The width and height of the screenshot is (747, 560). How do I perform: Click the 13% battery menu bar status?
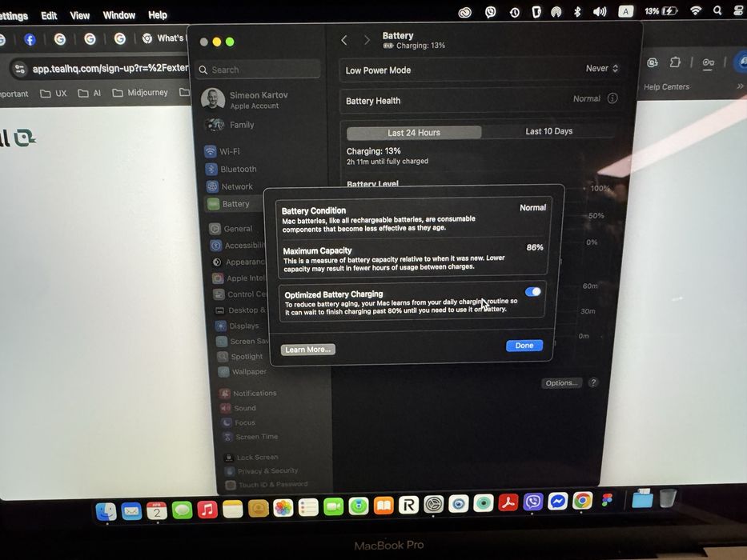[x=661, y=11]
